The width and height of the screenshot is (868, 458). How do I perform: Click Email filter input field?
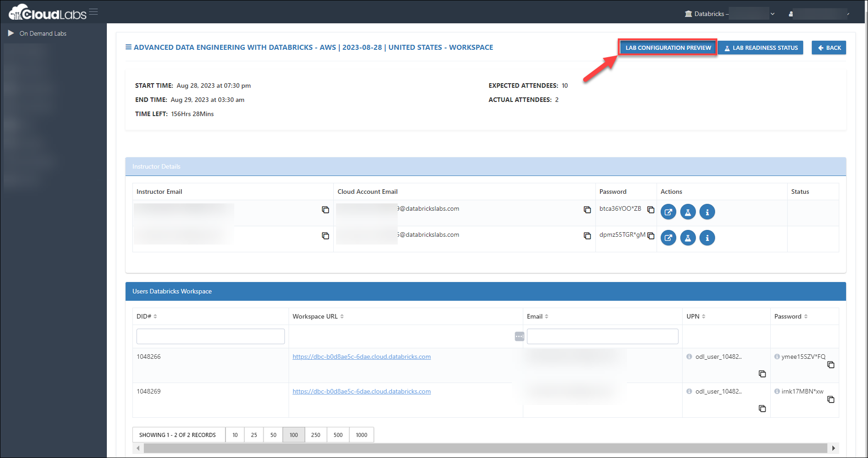coord(603,336)
